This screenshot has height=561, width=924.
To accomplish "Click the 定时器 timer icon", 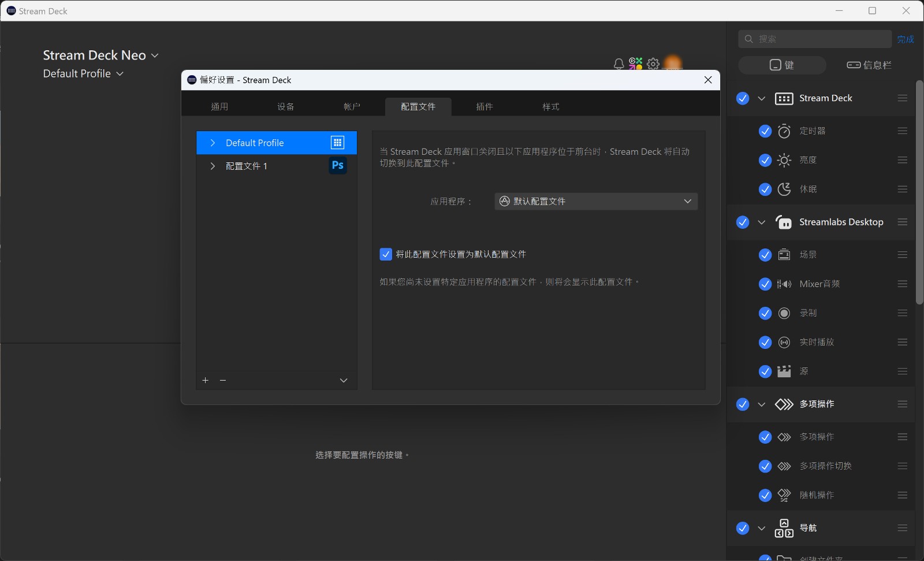I will (784, 131).
